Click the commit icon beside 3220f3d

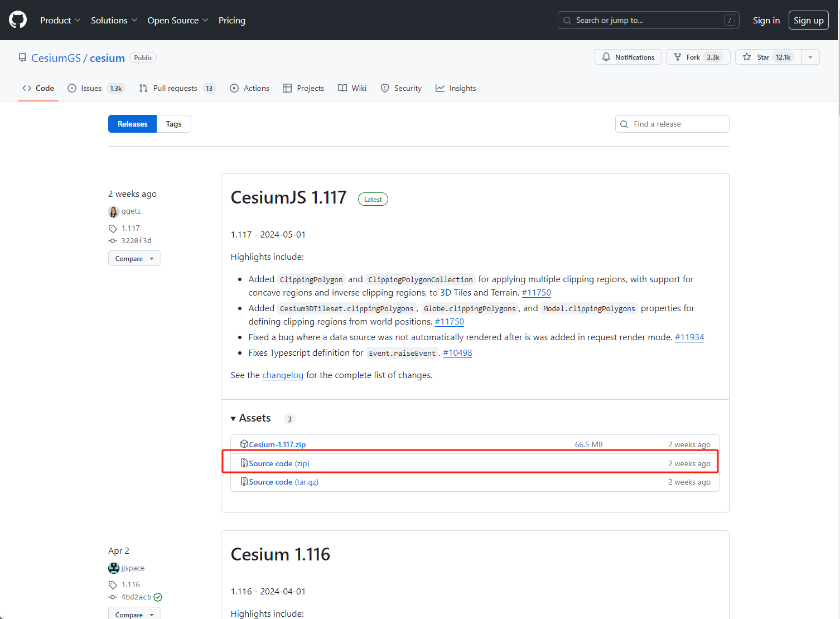click(x=113, y=241)
